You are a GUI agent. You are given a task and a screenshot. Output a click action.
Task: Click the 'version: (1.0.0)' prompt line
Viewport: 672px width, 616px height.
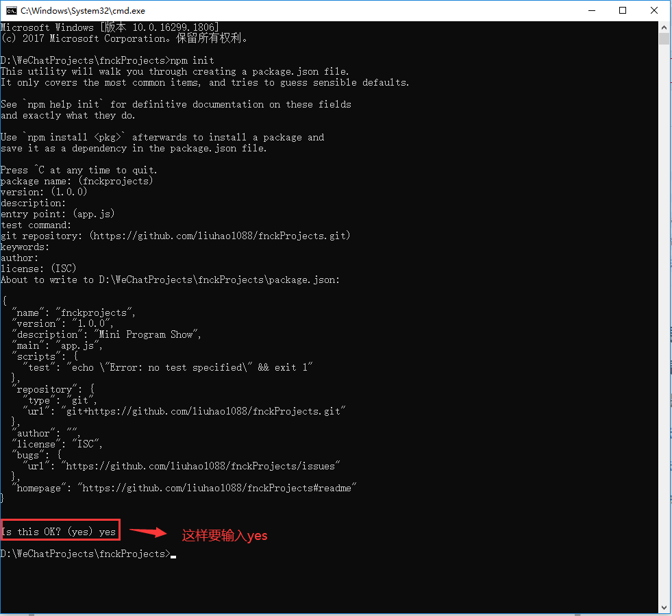(44, 192)
